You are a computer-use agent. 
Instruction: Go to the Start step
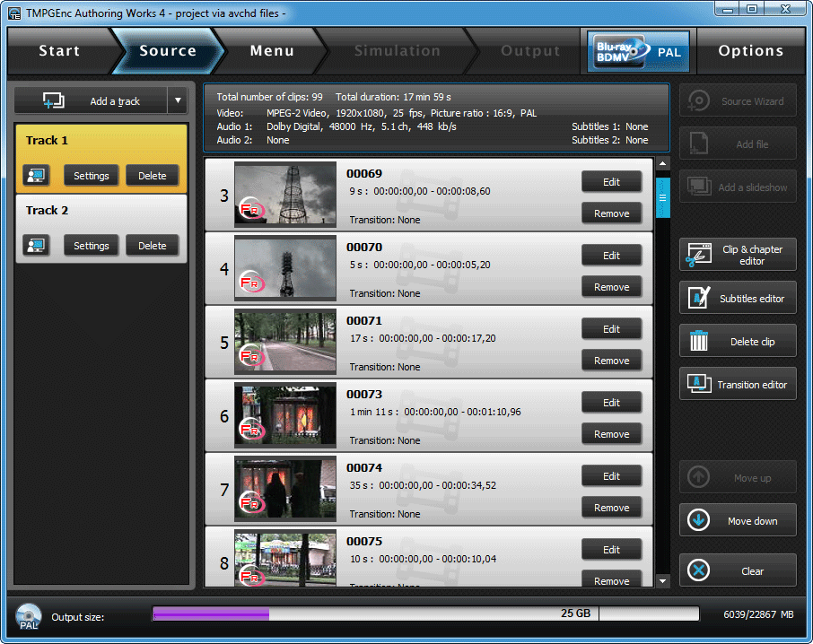tap(59, 51)
